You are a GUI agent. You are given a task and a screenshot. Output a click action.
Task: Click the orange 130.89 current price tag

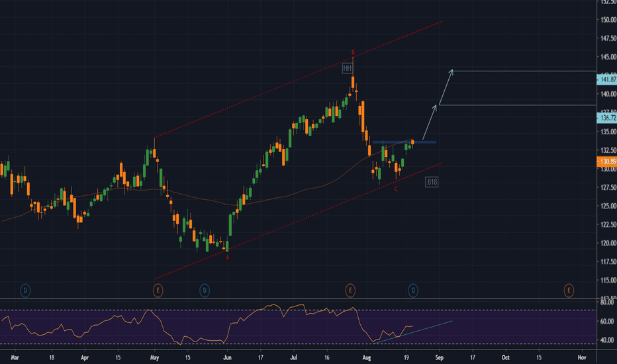pyautogui.click(x=607, y=161)
